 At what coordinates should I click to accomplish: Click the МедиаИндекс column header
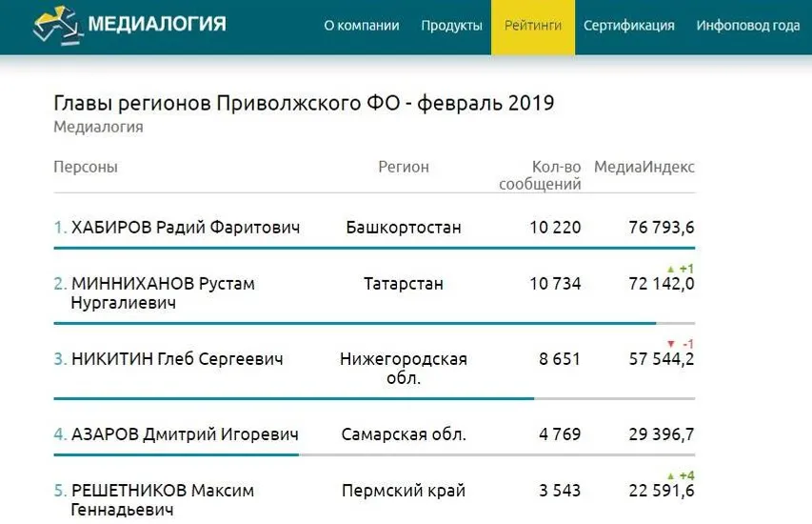tap(644, 167)
